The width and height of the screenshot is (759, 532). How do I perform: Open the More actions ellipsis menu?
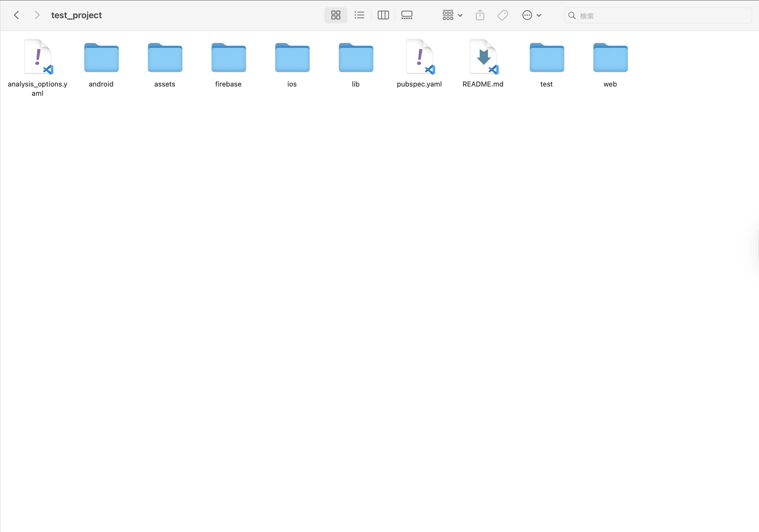pos(531,15)
